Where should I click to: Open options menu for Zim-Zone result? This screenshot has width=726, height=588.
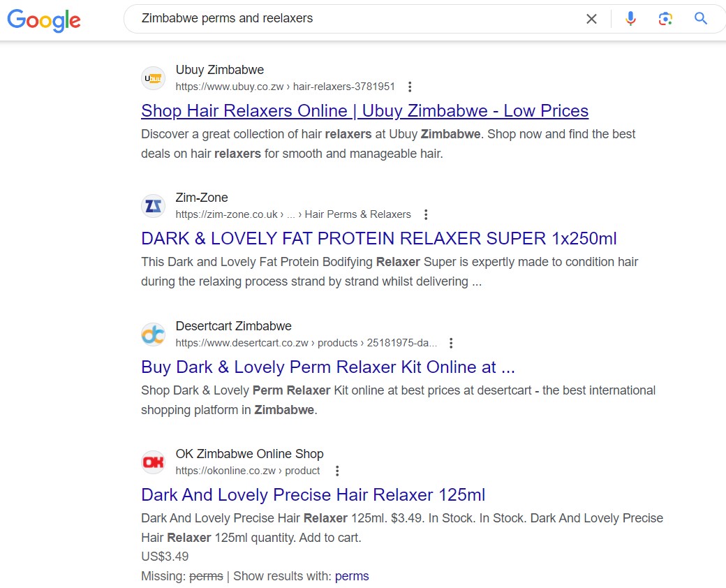(x=426, y=214)
